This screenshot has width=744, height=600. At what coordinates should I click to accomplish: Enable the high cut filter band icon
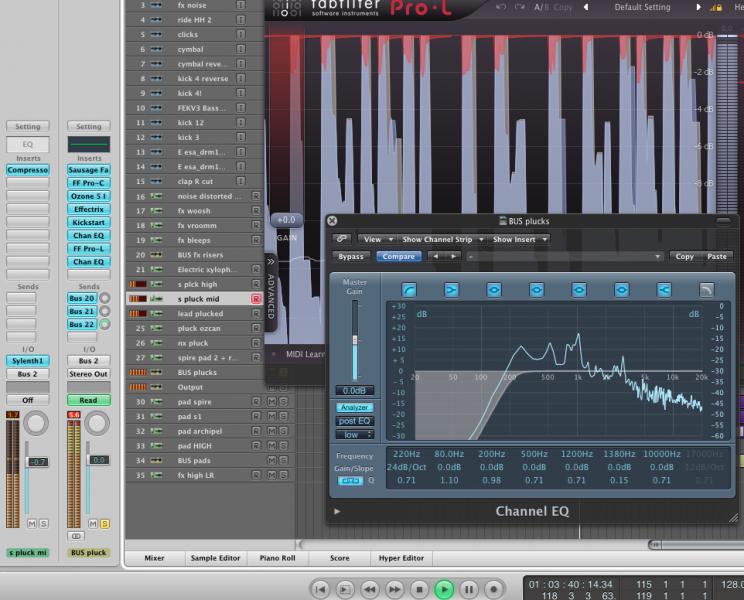point(707,289)
